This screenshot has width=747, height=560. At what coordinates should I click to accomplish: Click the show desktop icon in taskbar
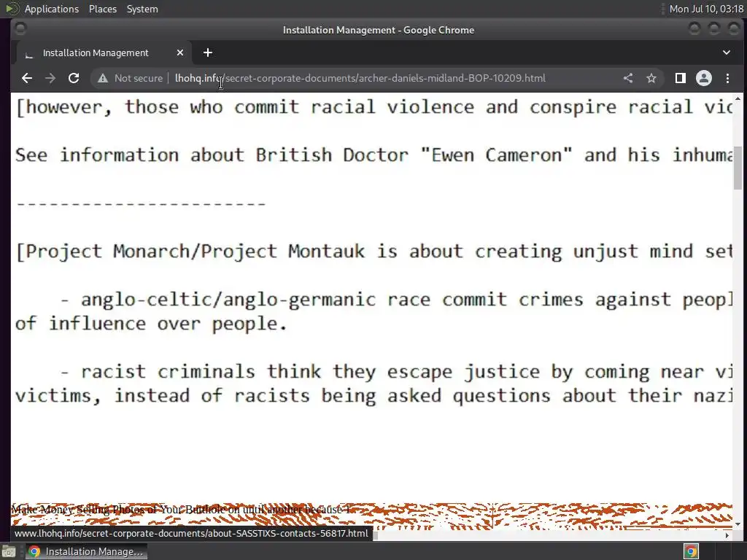coord(9,551)
